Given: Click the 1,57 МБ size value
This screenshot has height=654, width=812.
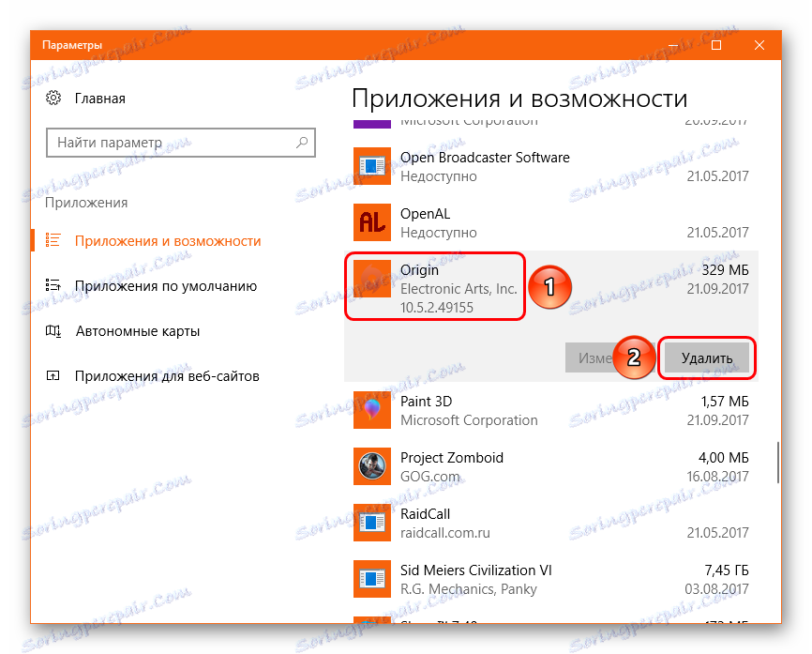Looking at the screenshot, I should pos(725,401).
